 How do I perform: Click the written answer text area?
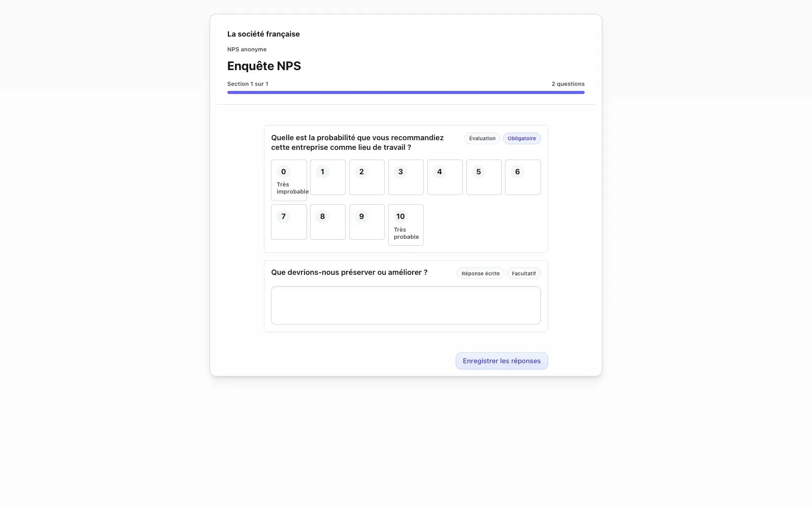pyautogui.click(x=406, y=305)
